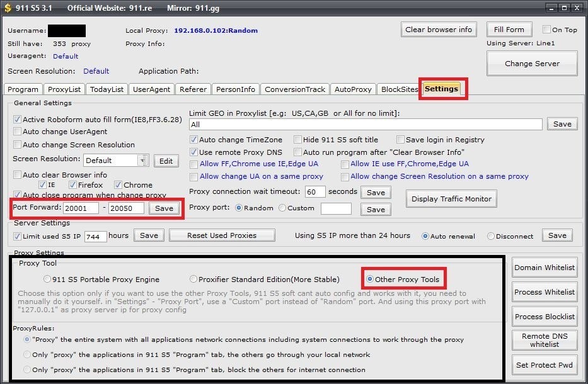Enable the On Top checkbox
The width and height of the screenshot is (588, 384).
click(x=546, y=30)
